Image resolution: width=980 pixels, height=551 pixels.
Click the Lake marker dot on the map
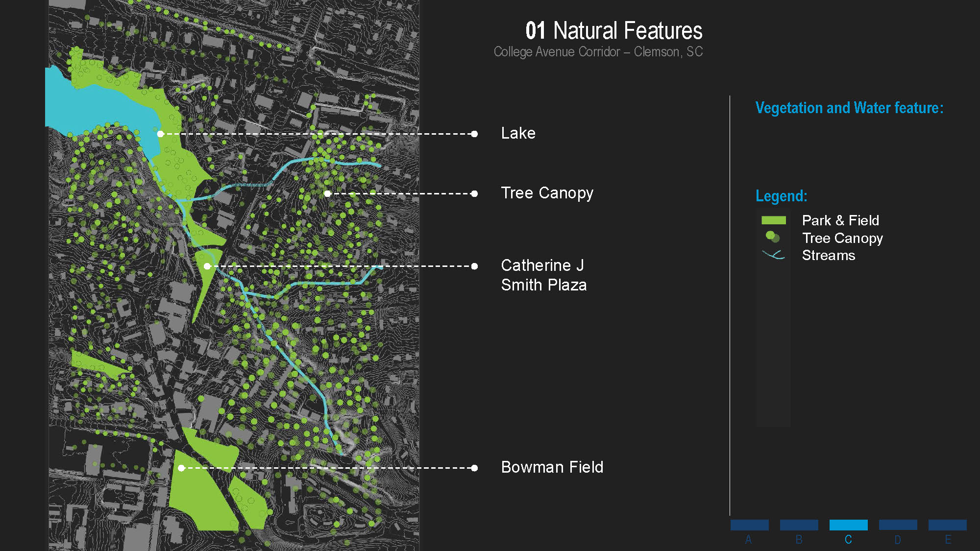tap(160, 134)
